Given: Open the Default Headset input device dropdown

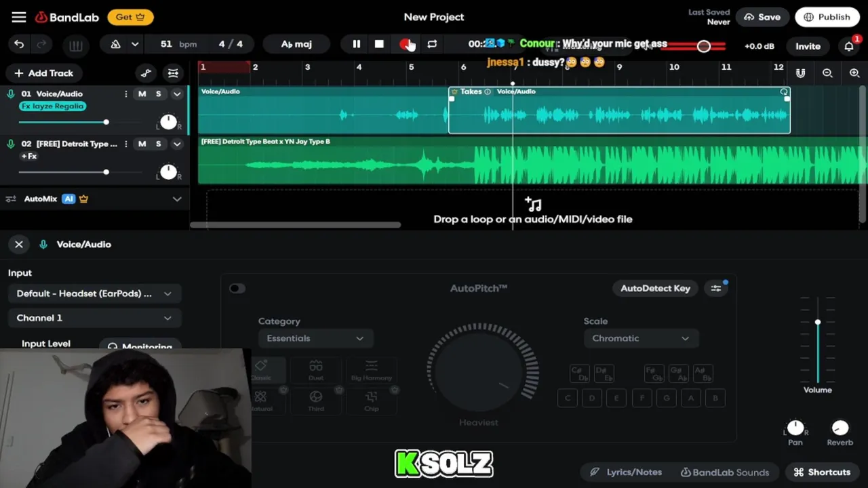Looking at the screenshot, I should [94, 293].
